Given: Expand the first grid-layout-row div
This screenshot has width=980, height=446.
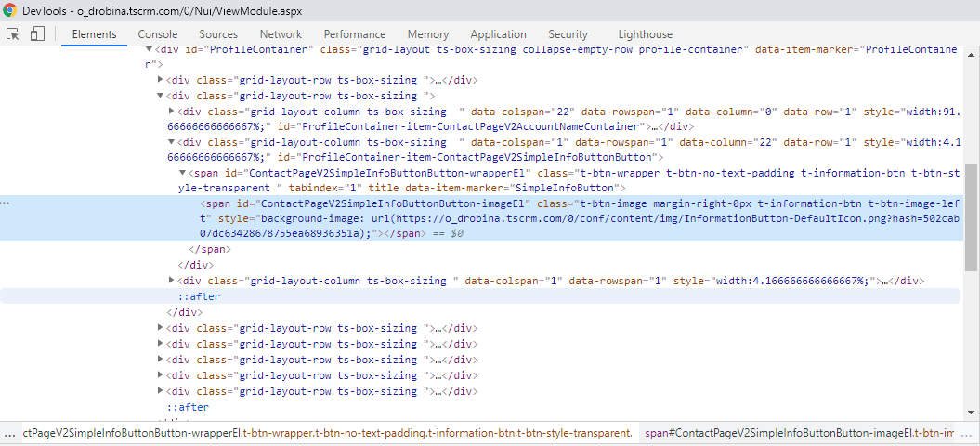Looking at the screenshot, I should tap(161, 80).
